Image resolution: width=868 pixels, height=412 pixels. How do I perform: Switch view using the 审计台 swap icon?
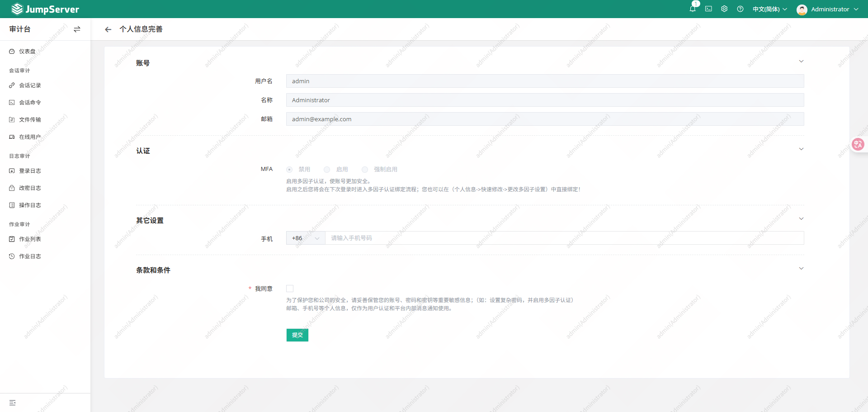coord(77,29)
